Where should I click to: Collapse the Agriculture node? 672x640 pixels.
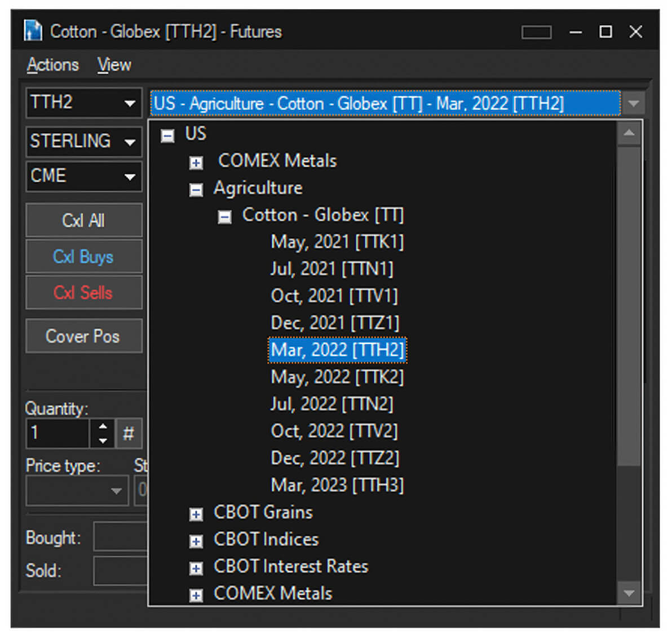click(x=196, y=190)
